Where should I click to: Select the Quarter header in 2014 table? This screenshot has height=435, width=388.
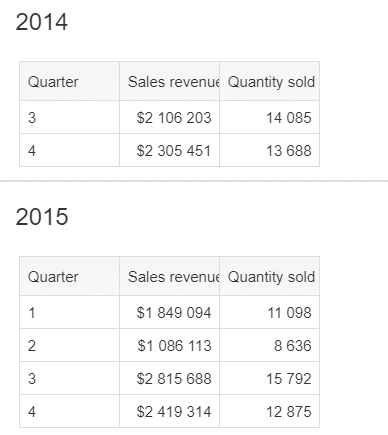69,81
